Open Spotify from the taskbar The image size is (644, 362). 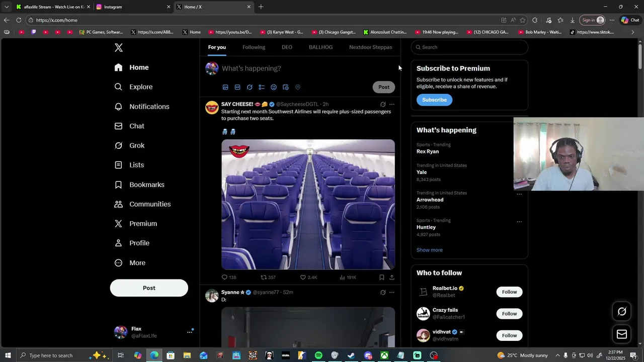pos(318,355)
